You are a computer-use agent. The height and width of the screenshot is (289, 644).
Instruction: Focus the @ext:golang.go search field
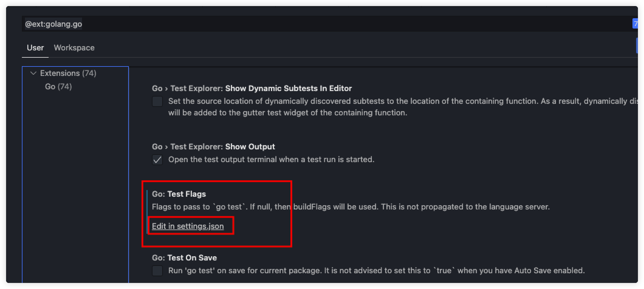pos(304,24)
